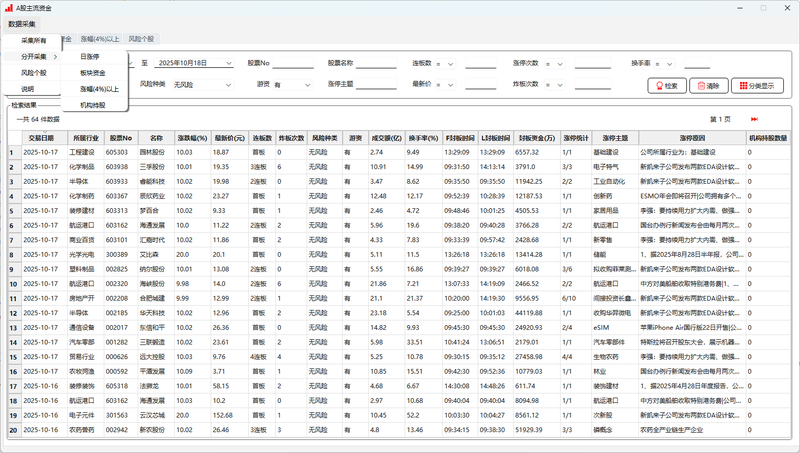Image resolution: width=800 pixels, height=453 pixels.
Task: Switch to the 风险个股 tab
Action: (142, 39)
